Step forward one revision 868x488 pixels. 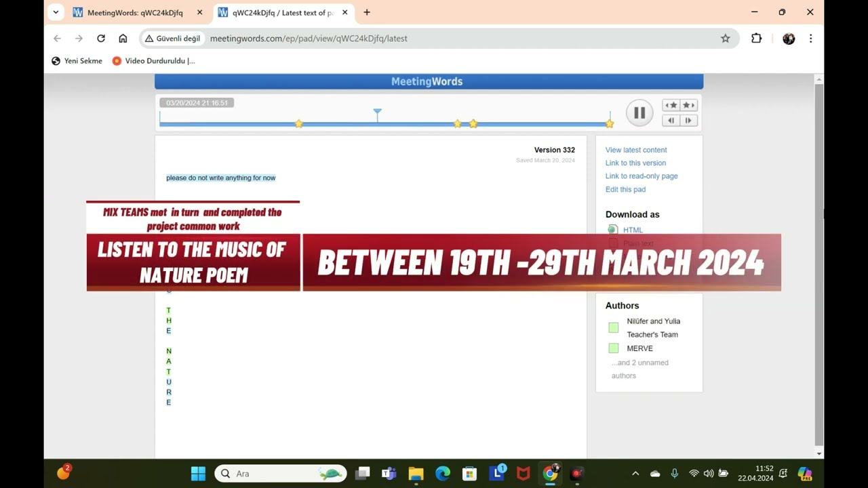coord(689,121)
